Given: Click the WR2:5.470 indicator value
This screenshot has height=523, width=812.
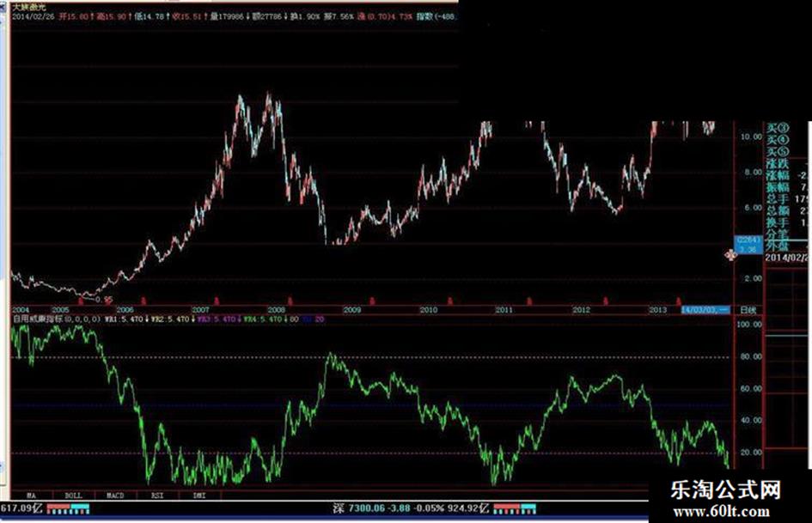Looking at the screenshot, I should pos(170,319).
